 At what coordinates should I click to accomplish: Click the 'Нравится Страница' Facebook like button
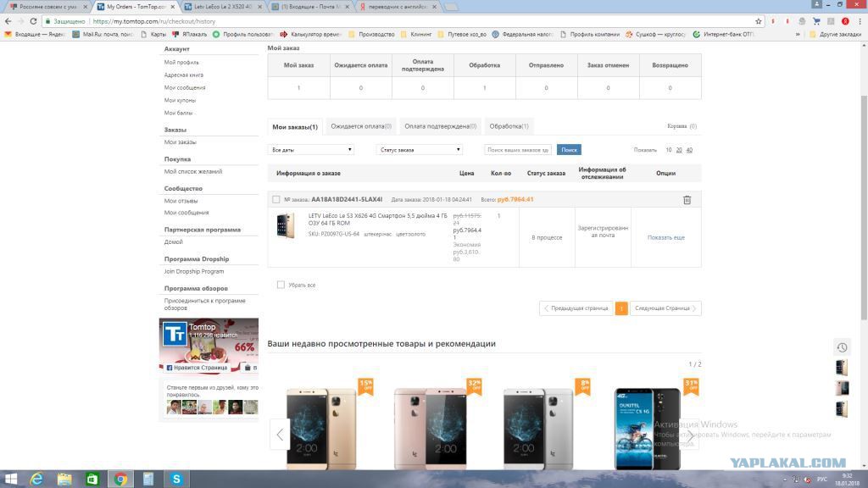click(197, 368)
